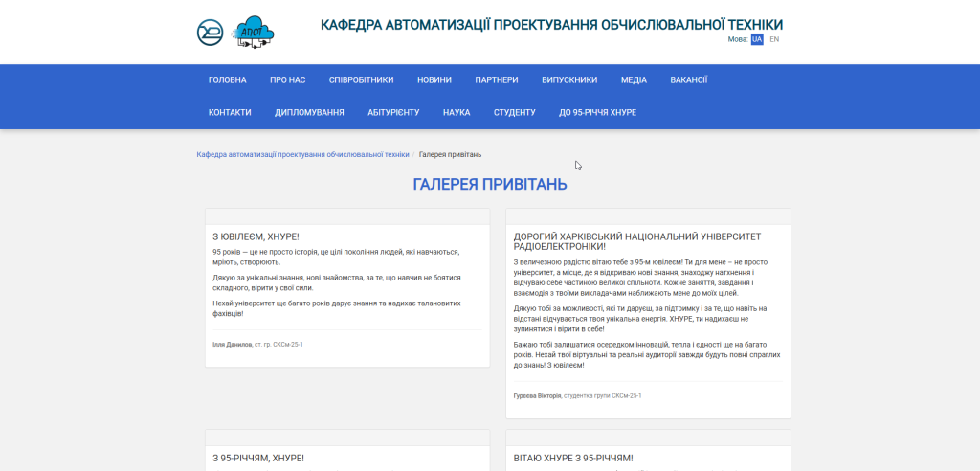
Task: Navigate to Контакти page
Action: 230,112
